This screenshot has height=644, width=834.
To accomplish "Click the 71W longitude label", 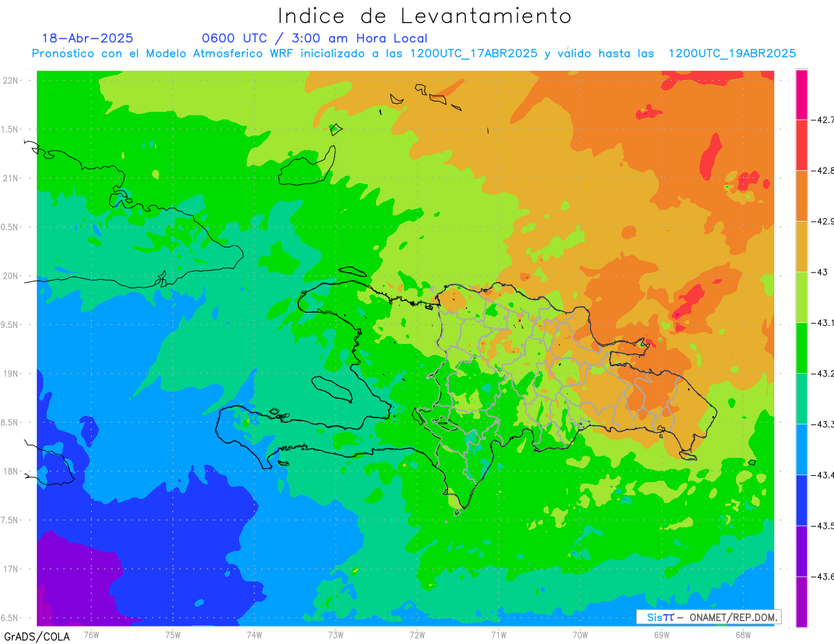I will 498,634.
